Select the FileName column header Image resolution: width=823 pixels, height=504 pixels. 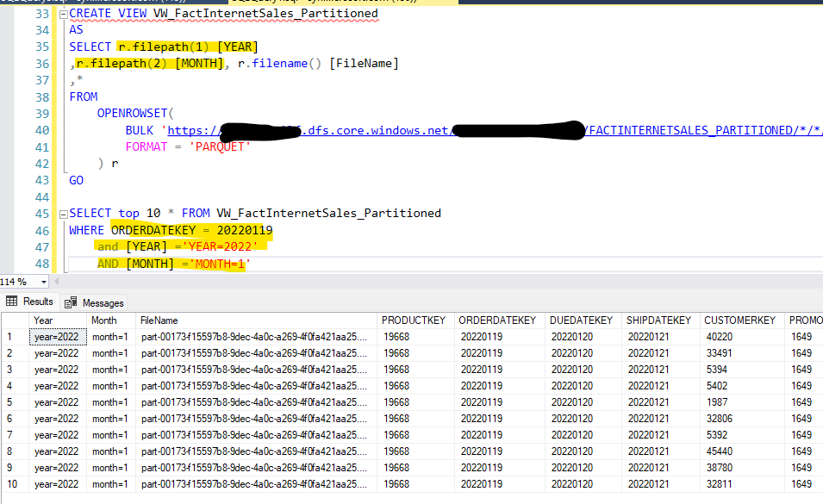[257, 320]
